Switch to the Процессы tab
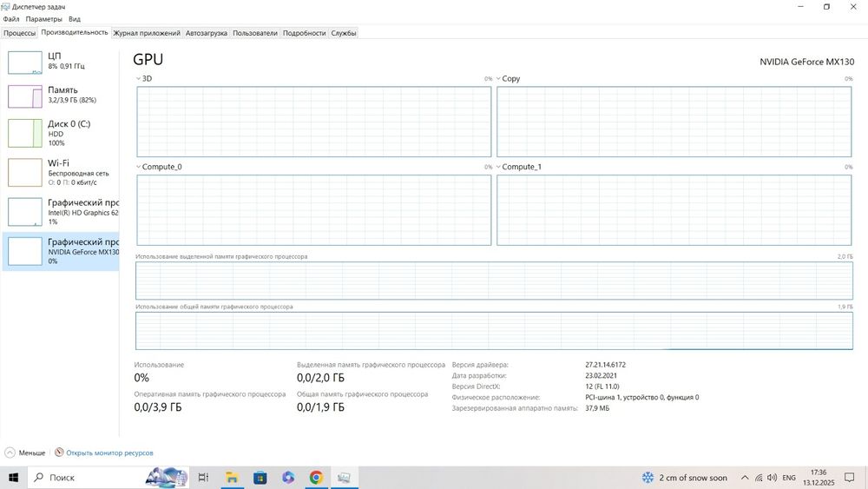 coord(19,33)
